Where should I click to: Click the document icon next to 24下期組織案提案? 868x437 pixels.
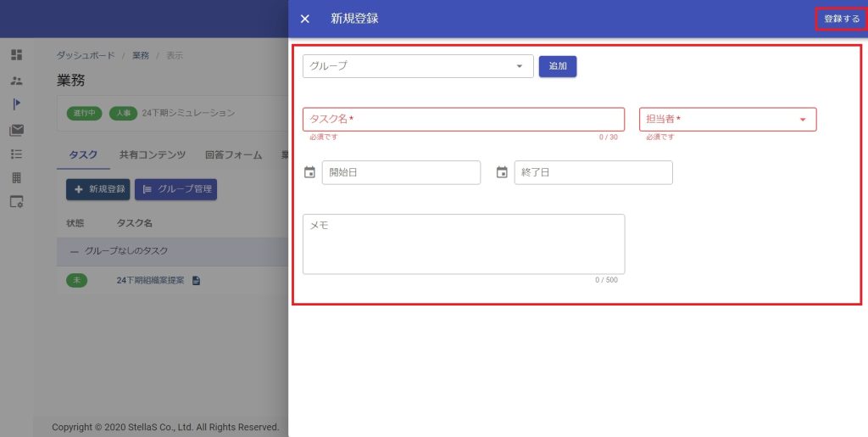pyautogui.click(x=196, y=281)
